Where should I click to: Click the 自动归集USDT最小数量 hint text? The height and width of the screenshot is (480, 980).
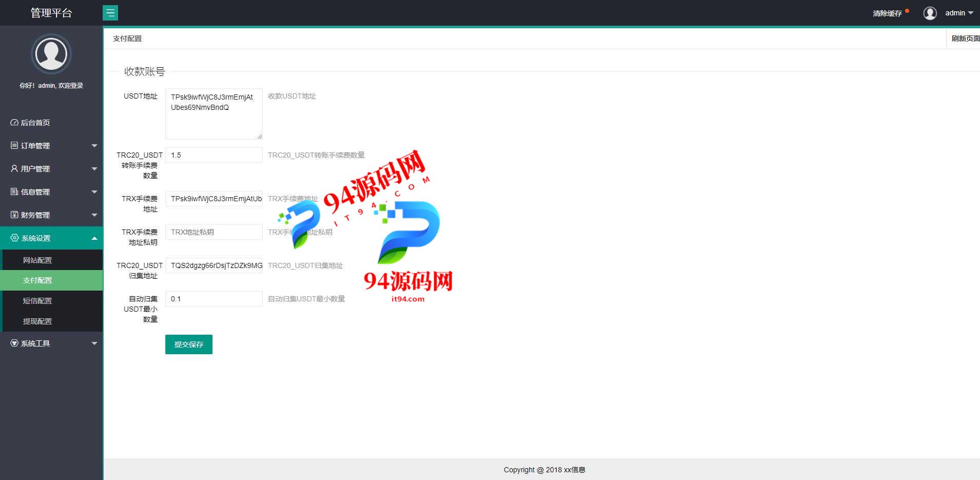click(306, 299)
